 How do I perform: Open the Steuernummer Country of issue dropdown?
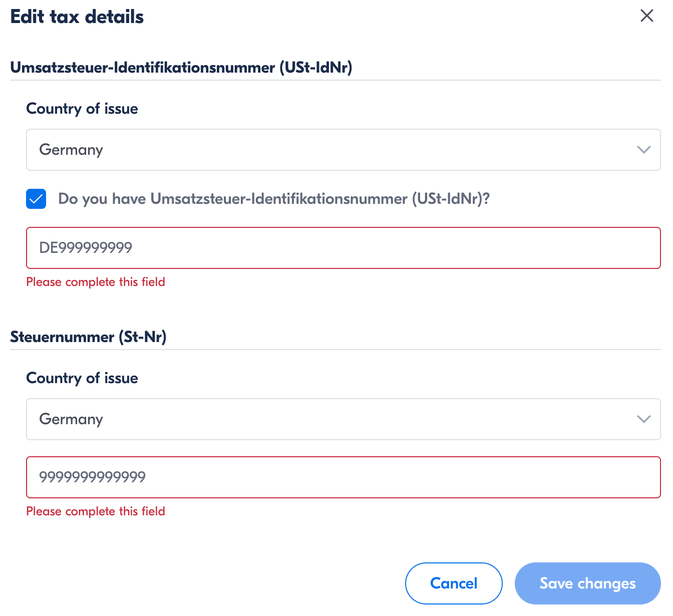point(343,419)
